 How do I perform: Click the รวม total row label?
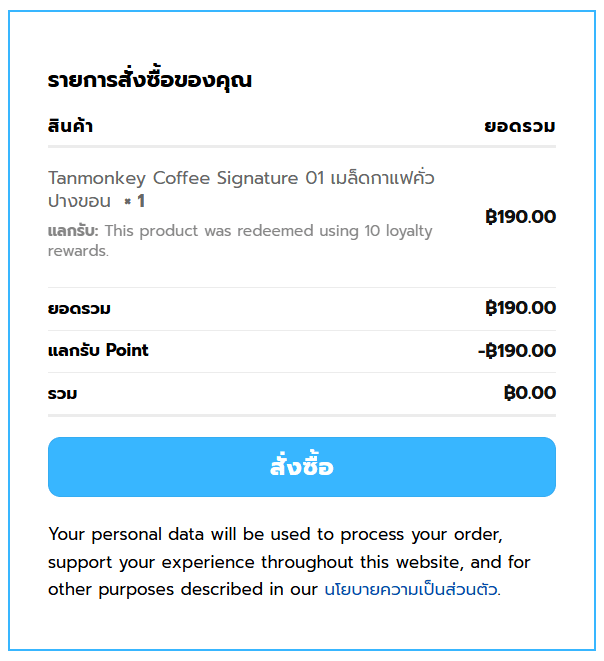pos(62,394)
